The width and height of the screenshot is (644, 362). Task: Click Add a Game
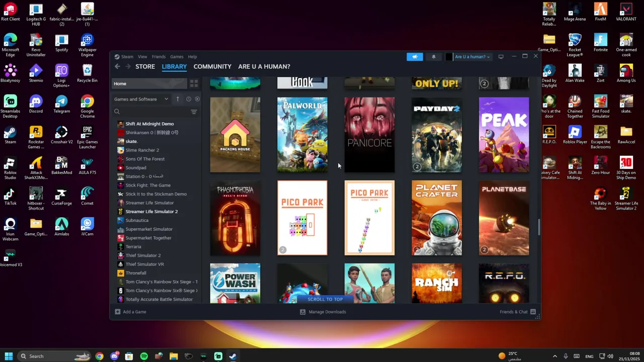pos(130,312)
